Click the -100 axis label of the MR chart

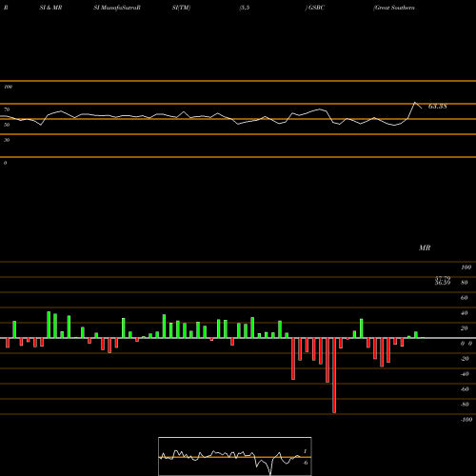point(466,420)
